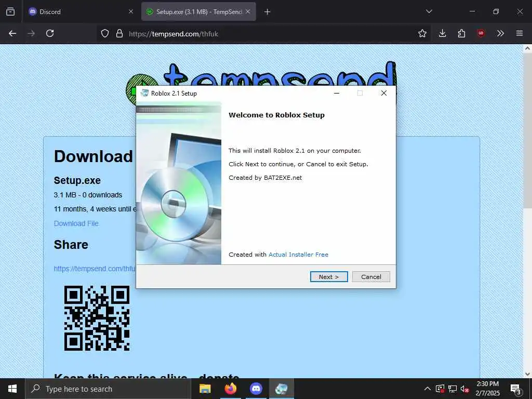Click the network tray icon
This screenshot has height=399, width=532.
coord(453,389)
